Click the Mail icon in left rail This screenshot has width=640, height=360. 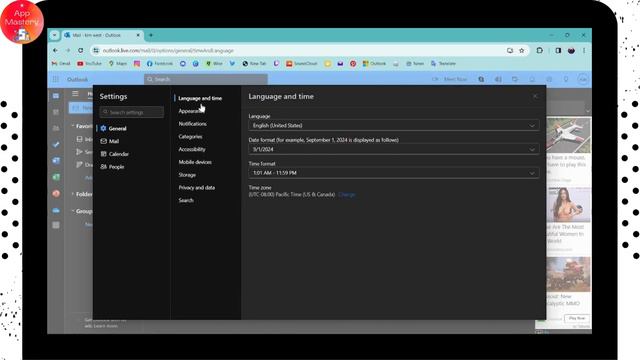click(56, 96)
